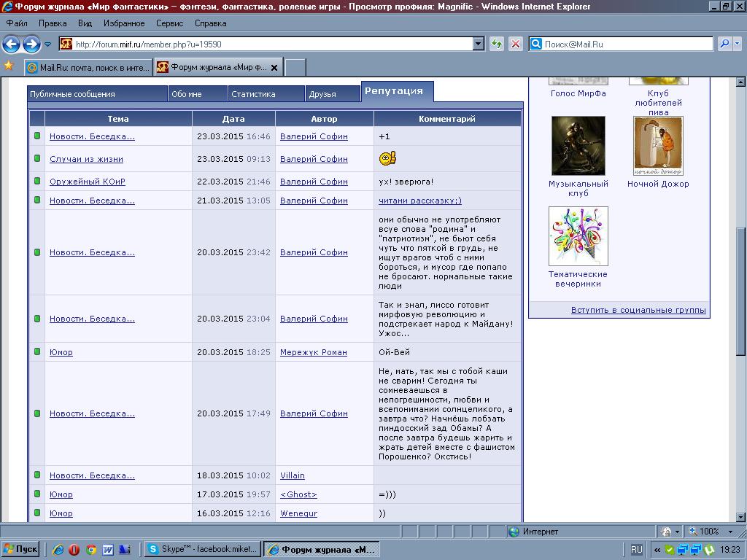
Task: Launch Opera from quick launch bar
Action: (x=74, y=549)
